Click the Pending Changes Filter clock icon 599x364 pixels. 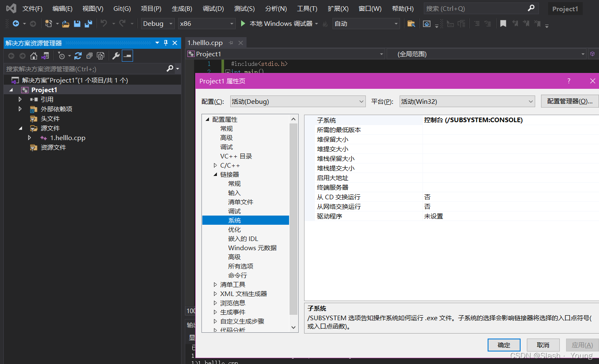tap(61, 56)
